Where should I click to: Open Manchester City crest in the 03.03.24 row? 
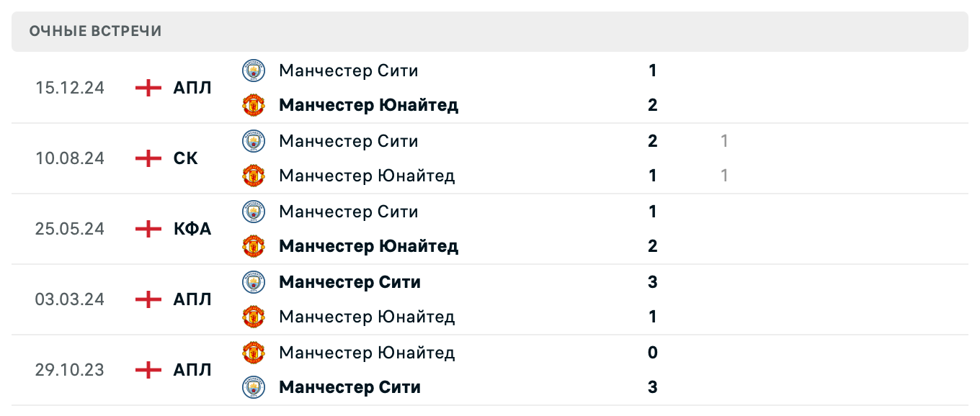pyautogui.click(x=254, y=281)
